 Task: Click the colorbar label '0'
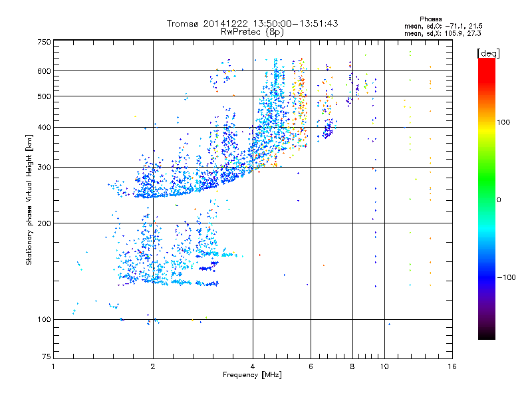point(499,200)
